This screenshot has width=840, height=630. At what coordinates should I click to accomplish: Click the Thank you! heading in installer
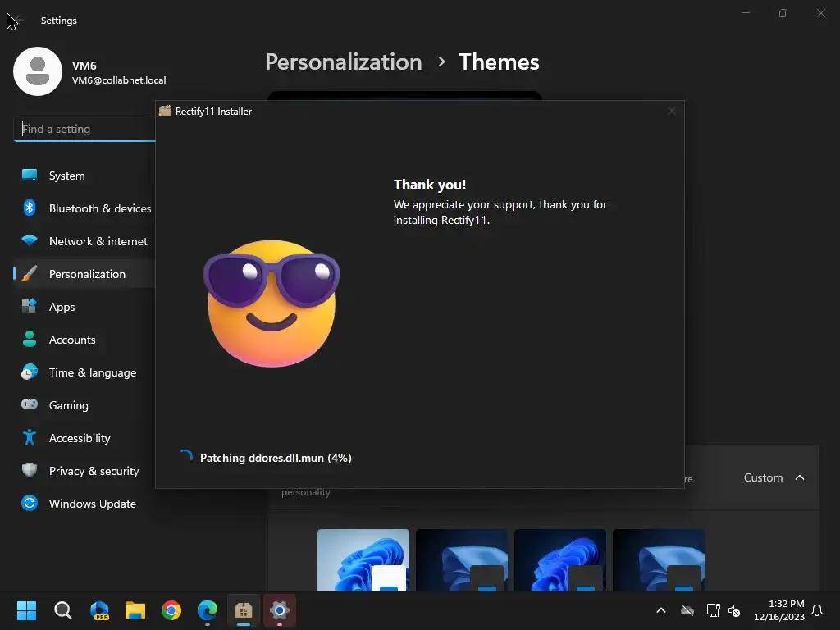[x=430, y=185]
